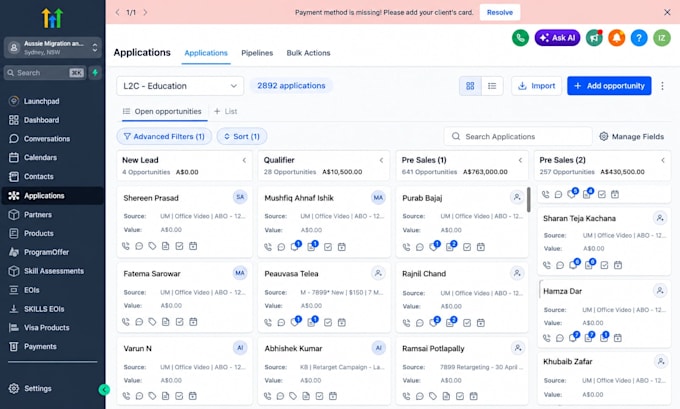The width and height of the screenshot is (680, 409).
Task: Open the Aussie Migration account switcher
Action: click(53, 47)
